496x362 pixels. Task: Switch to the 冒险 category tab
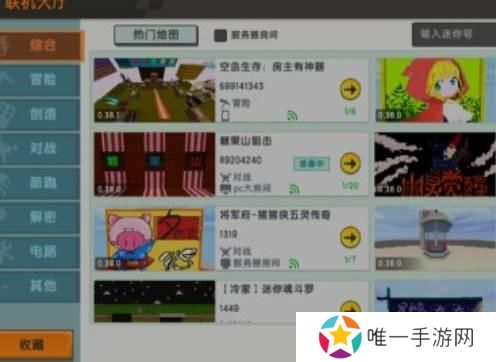[40, 80]
